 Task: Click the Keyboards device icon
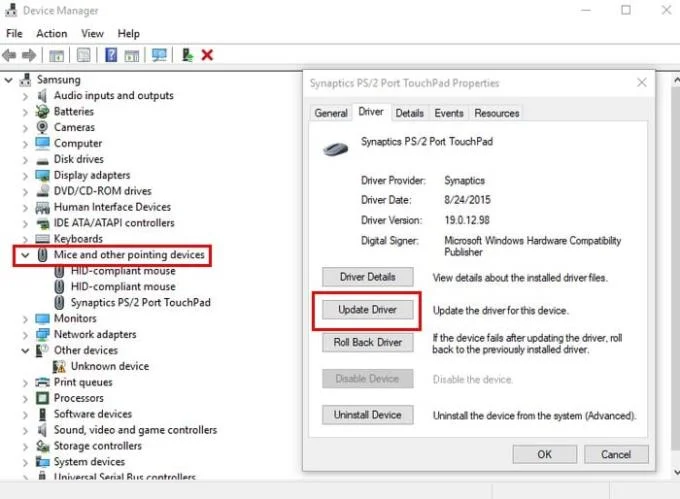pyautogui.click(x=42, y=239)
